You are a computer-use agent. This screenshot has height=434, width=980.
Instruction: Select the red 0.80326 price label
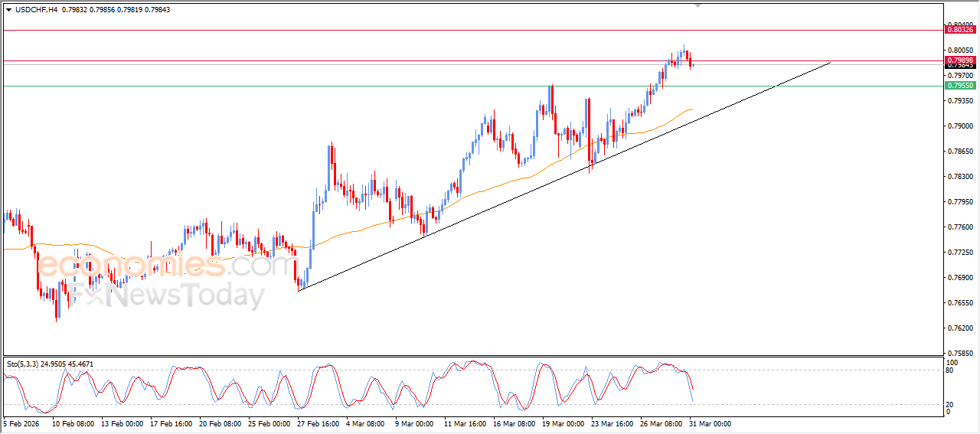tap(960, 29)
